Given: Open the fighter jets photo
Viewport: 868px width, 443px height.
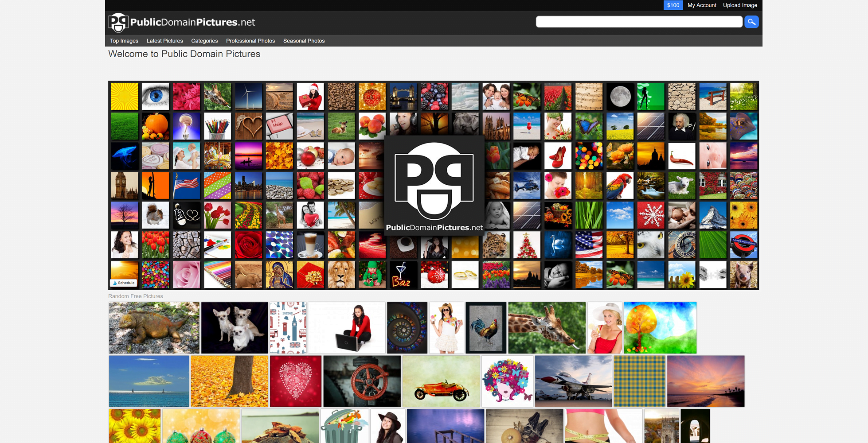Looking at the screenshot, I should point(573,381).
